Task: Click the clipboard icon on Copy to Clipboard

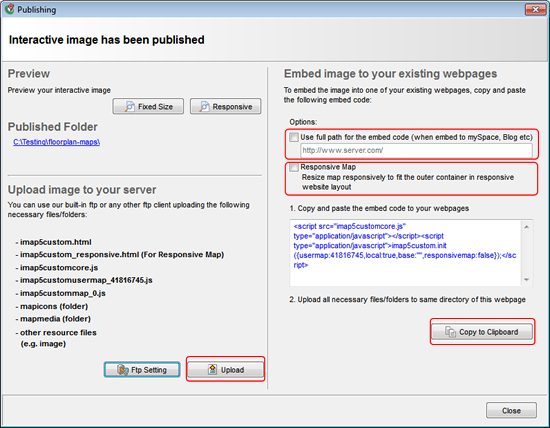Action: pos(450,332)
